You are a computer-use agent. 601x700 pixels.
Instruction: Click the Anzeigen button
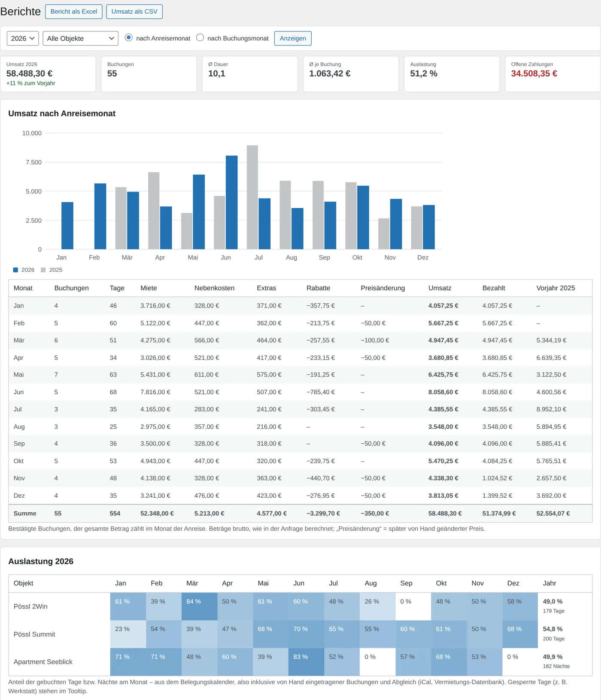(x=293, y=38)
